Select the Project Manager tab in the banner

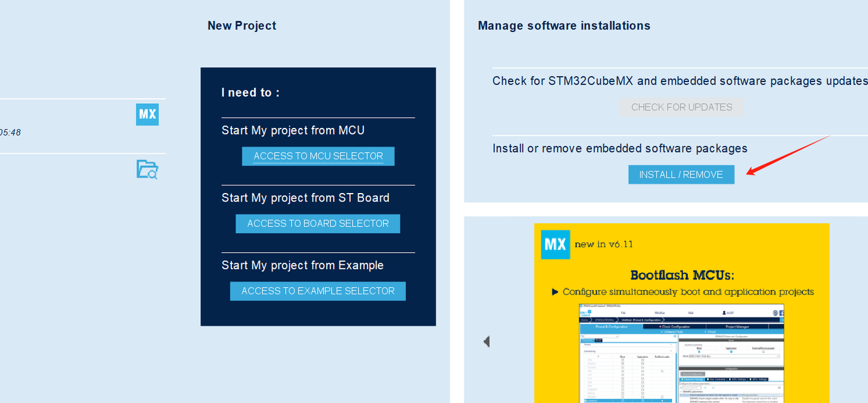737,326
